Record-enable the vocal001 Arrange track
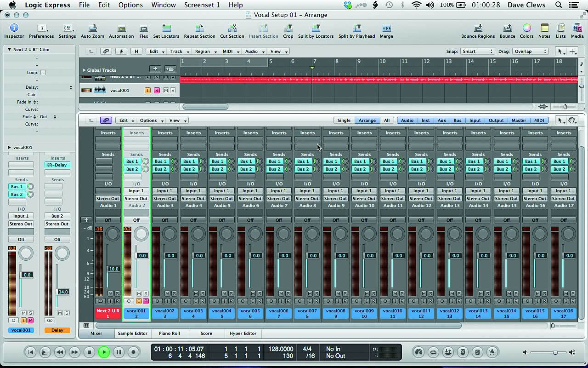This screenshot has height=368, width=588. [157, 91]
